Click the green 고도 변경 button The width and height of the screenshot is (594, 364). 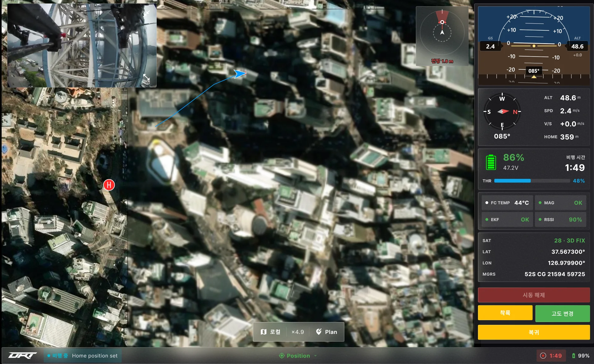(x=562, y=313)
